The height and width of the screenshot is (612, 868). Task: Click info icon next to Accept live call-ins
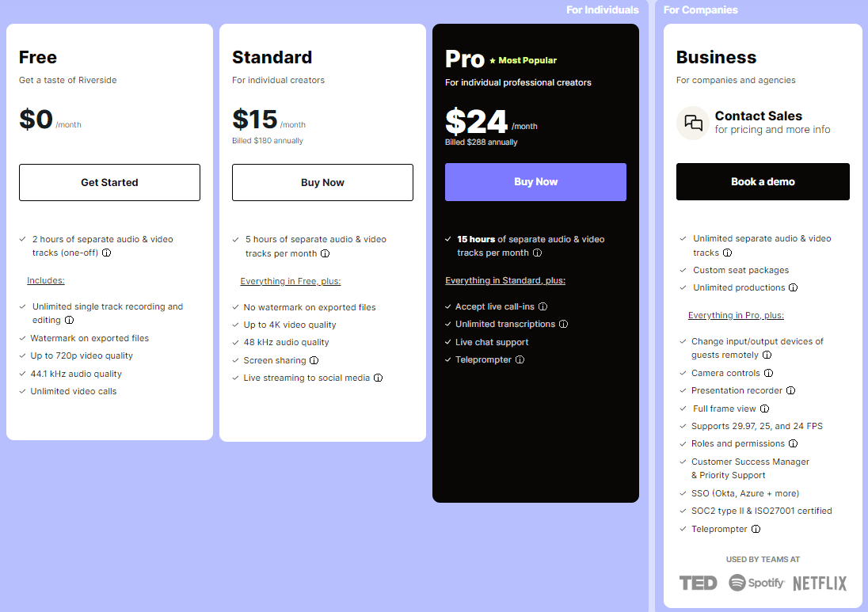542,306
